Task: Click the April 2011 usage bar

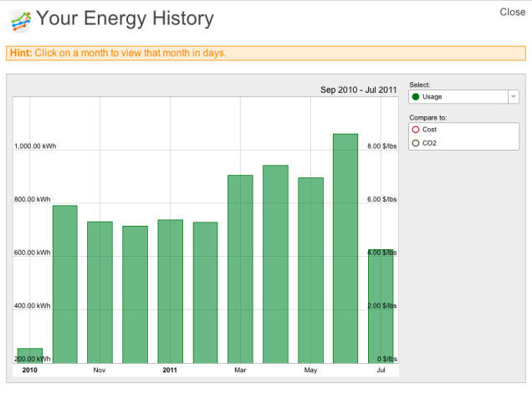Action: click(x=275, y=264)
